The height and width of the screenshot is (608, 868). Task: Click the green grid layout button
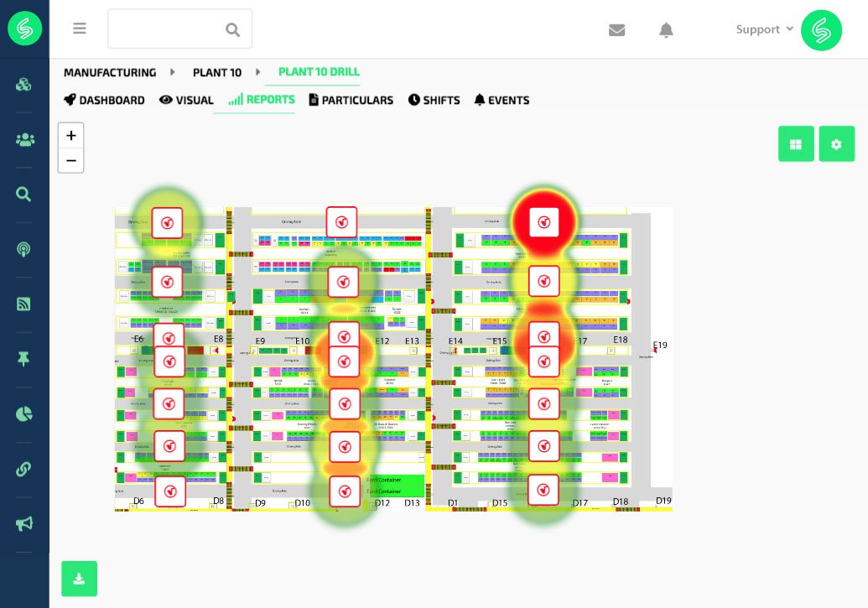coord(796,144)
